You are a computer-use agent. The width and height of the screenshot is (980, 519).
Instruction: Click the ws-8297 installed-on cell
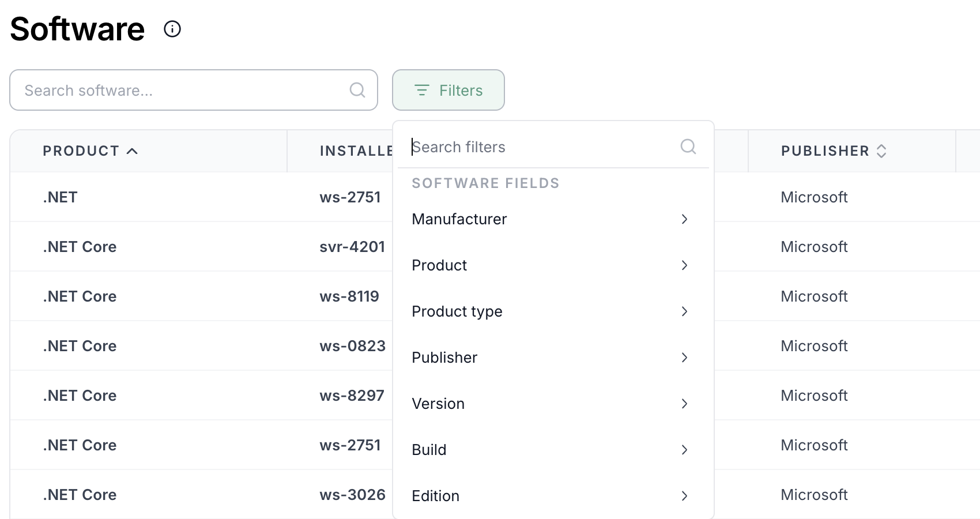[x=352, y=396]
